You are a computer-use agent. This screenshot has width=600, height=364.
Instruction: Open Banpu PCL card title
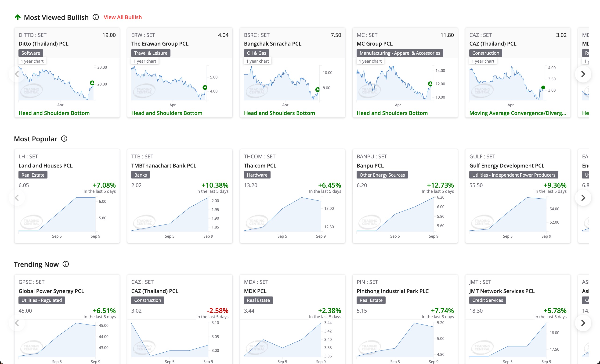tap(370, 165)
